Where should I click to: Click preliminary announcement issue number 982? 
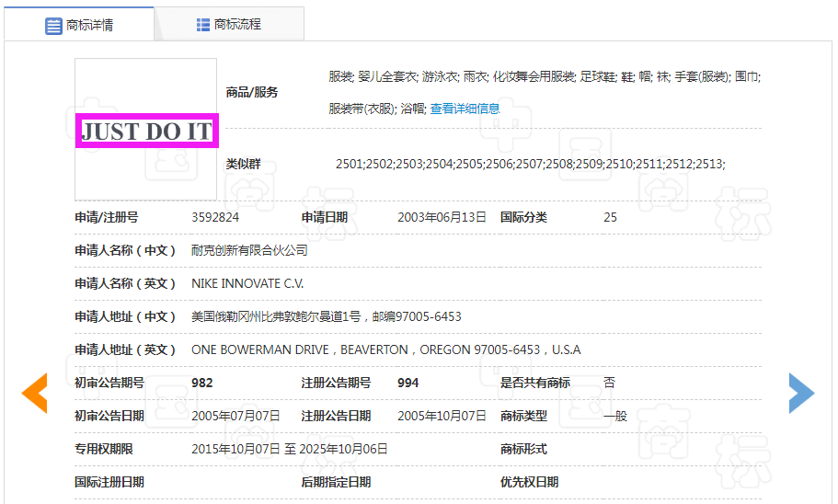[202, 383]
